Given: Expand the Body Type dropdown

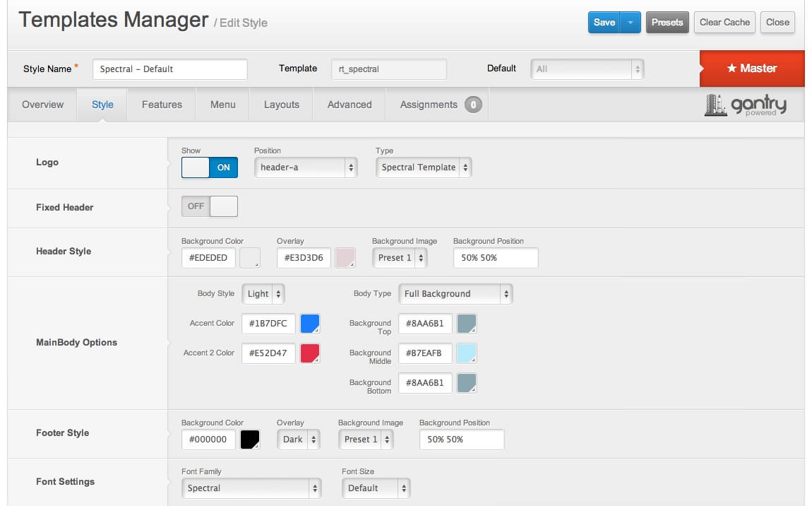Looking at the screenshot, I should (x=455, y=294).
